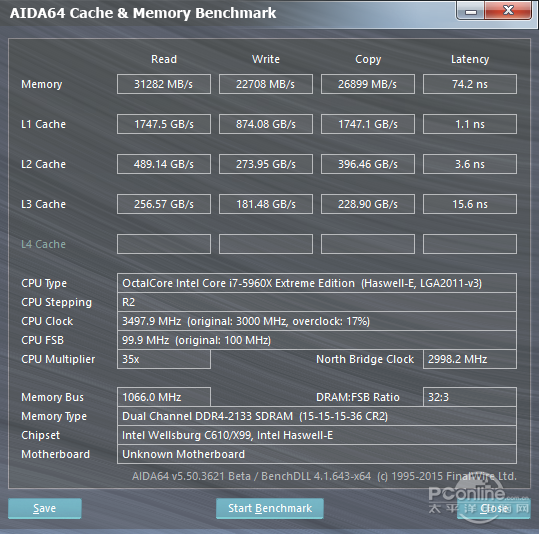Select the Unknown Motherboard field
Image resolution: width=539 pixels, height=534 pixels.
[x=317, y=454]
